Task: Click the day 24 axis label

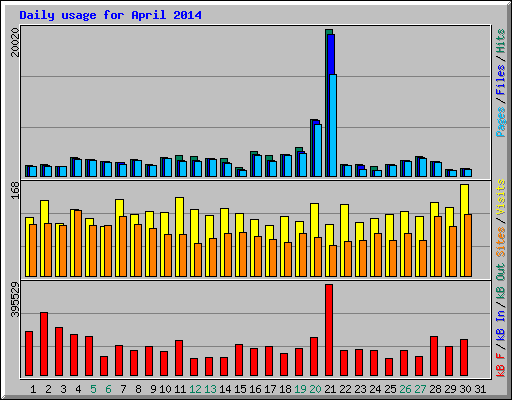Action: 375,389
